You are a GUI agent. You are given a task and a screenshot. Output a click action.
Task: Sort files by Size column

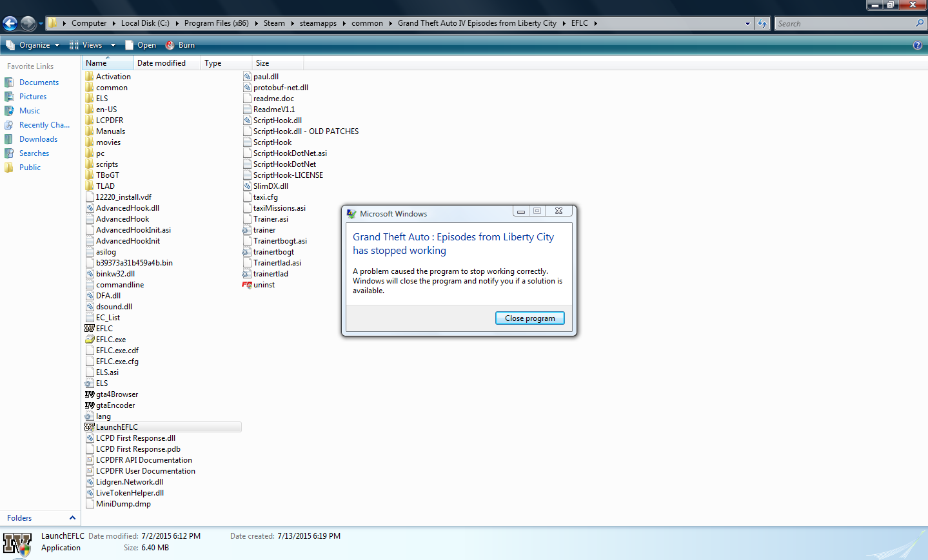(x=277, y=63)
